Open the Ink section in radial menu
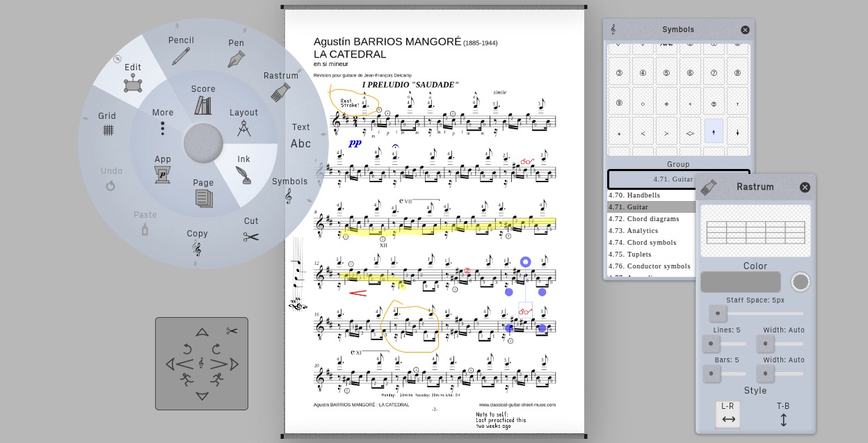 [243, 170]
